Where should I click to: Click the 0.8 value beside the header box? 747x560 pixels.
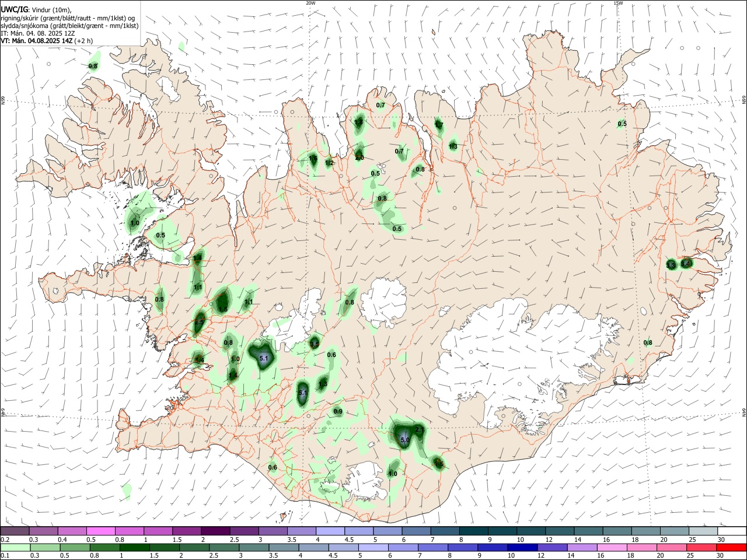(x=93, y=66)
